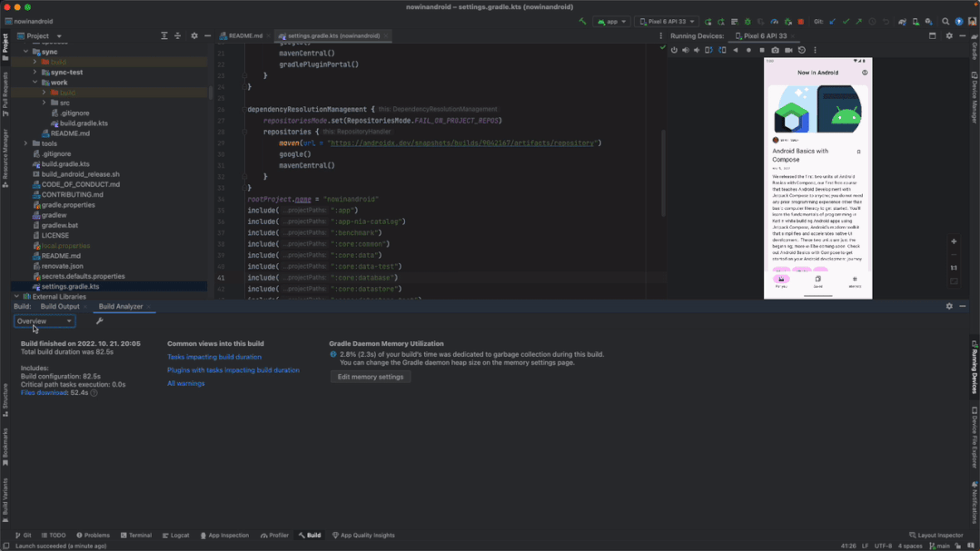
Task: Collapse the work folder
Action: point(35,82)
